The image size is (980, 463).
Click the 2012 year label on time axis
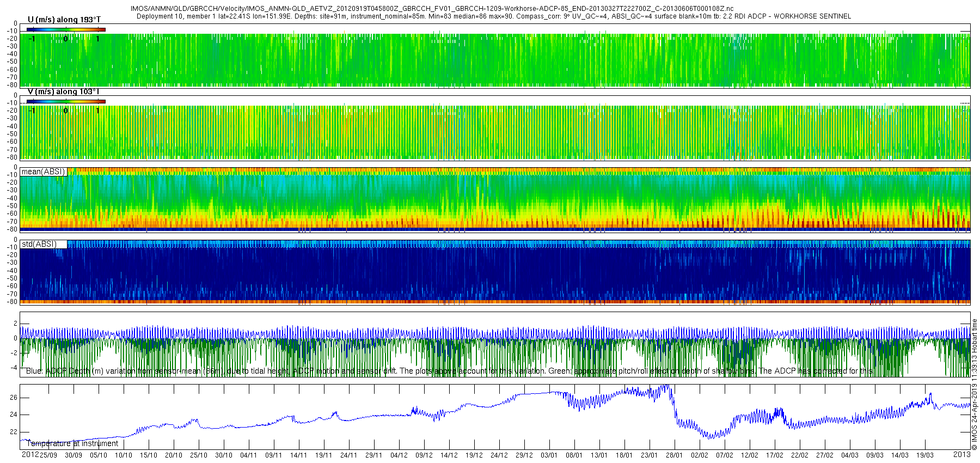pyautogui.click(x=29, y=455)
